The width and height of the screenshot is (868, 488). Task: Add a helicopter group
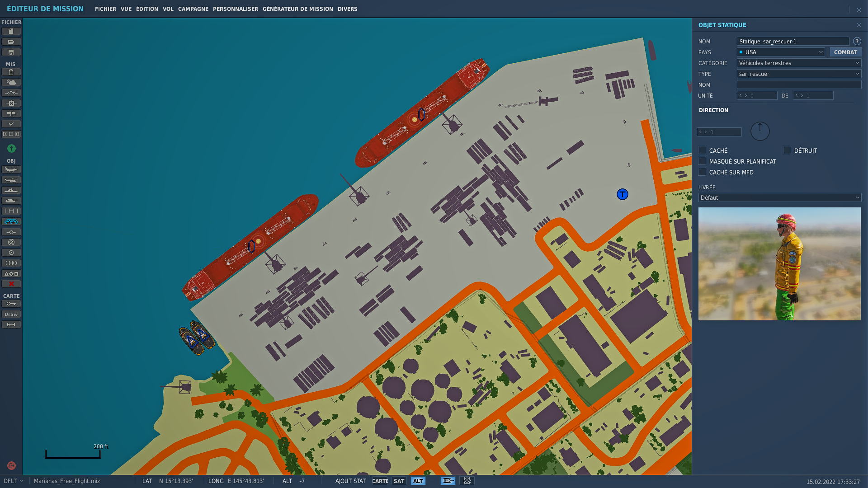coord(11,180)
